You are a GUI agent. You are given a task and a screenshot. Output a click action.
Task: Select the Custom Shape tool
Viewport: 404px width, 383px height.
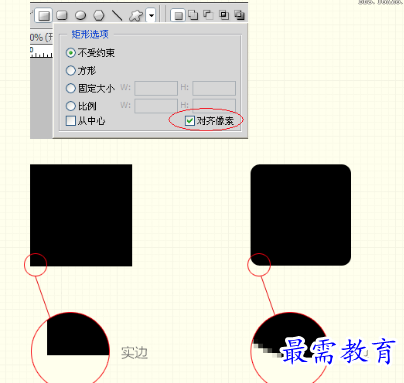(135, 15)
